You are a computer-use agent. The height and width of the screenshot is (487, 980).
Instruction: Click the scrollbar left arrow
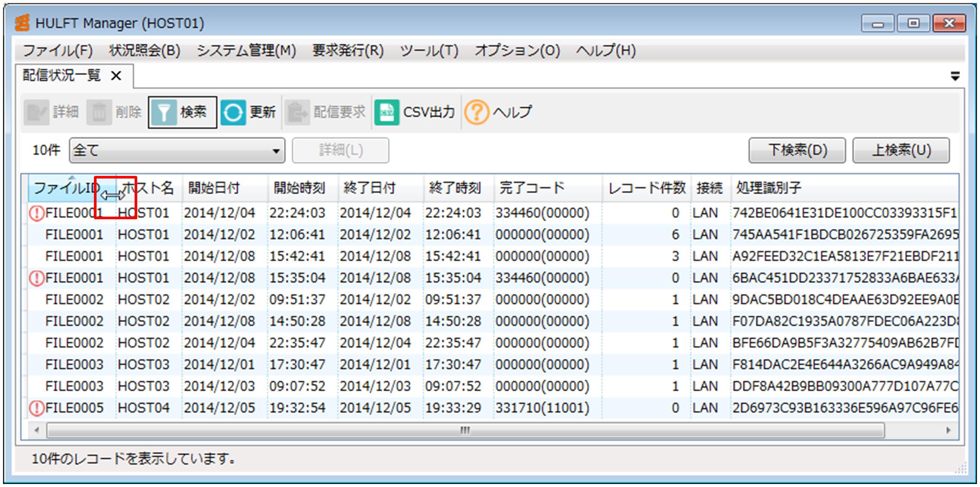click(37, 431)
